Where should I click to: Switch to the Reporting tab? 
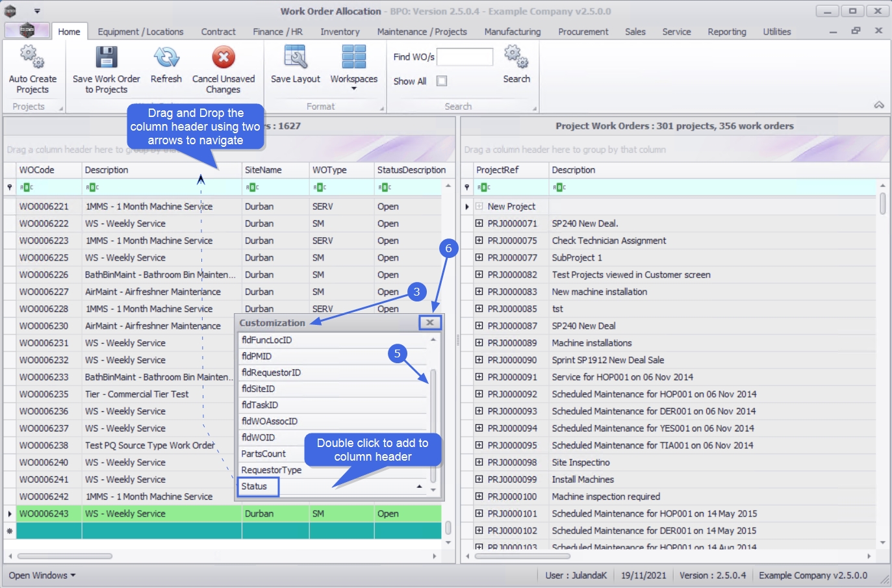726,32
